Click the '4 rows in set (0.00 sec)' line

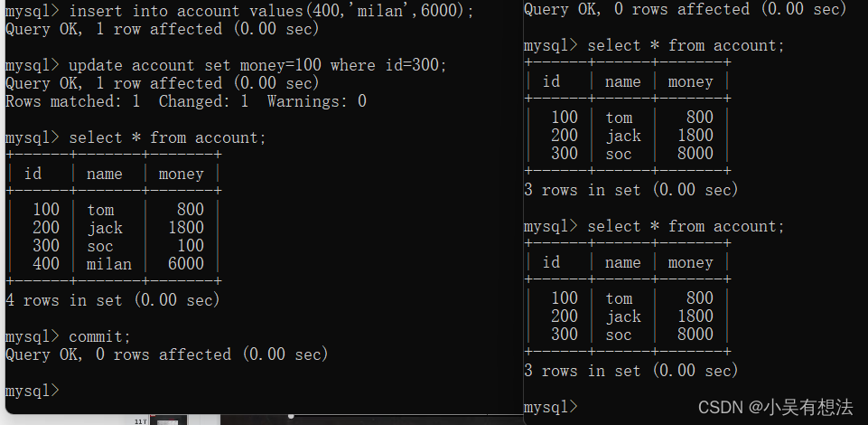[x=113, y=300]
